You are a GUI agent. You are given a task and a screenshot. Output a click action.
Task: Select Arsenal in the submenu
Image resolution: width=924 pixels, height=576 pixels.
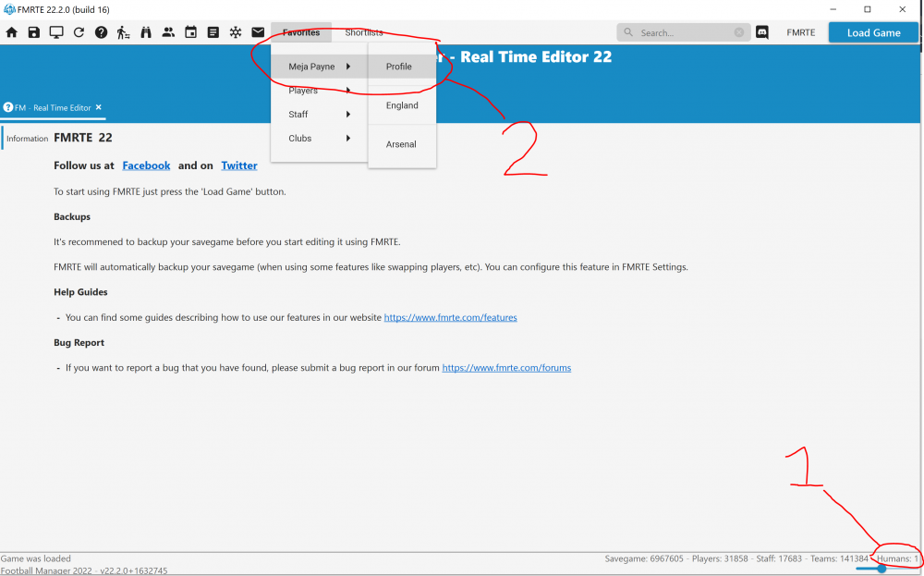(402, 144)
